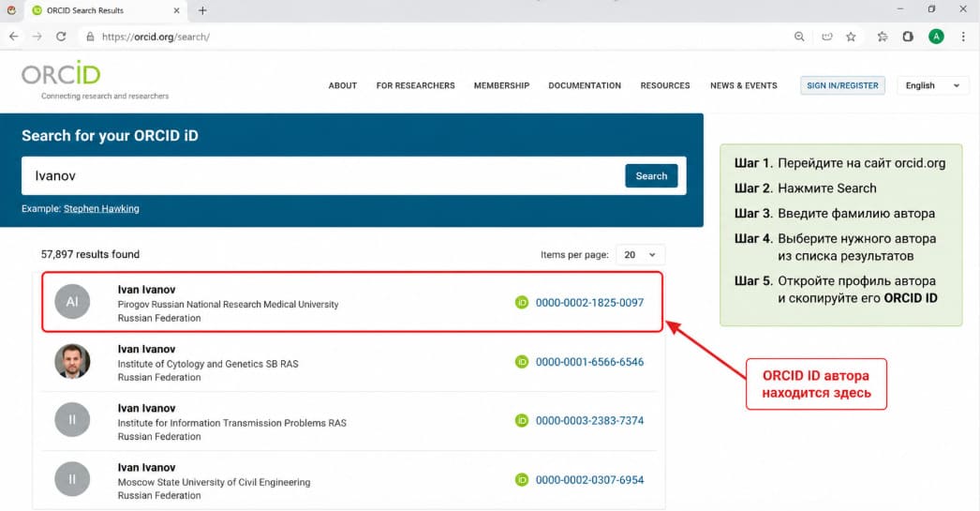Click the browser forward arrow
Viewport: 980px width, 511px height.
(x=37, y=37)
